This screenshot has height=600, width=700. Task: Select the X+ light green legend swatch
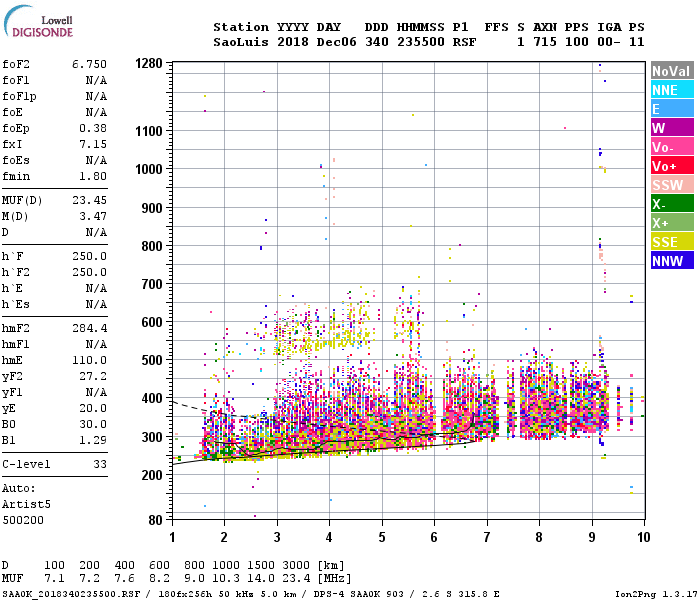pos(672,222)
